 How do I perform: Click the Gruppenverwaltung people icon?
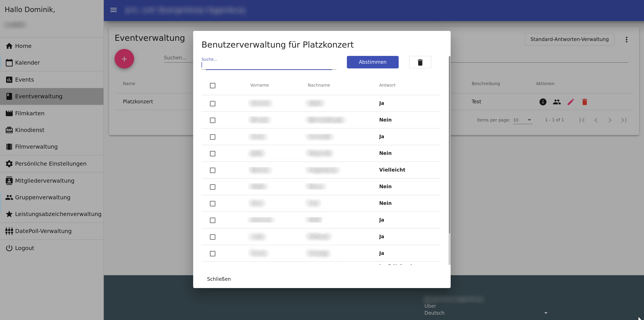coord(9,197)
